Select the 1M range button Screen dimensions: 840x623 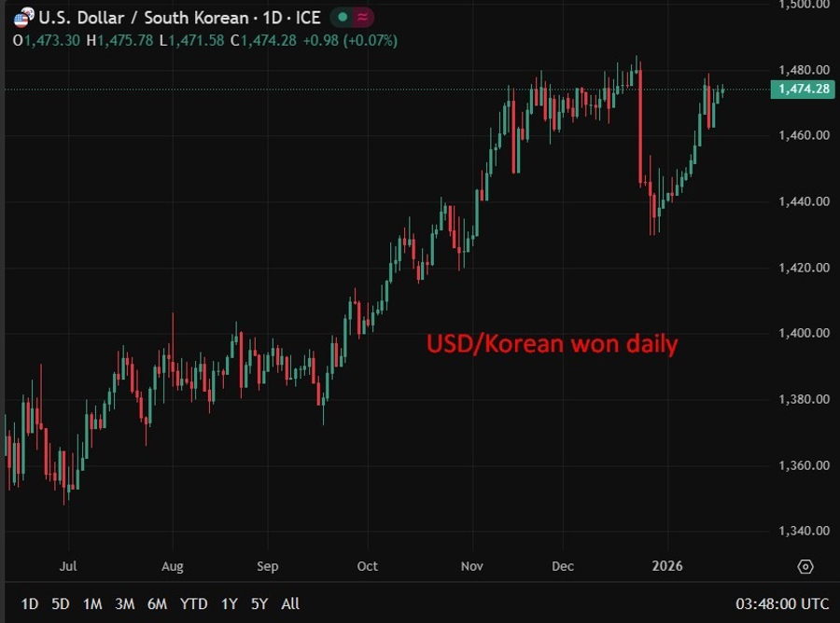tap(92, 604)
